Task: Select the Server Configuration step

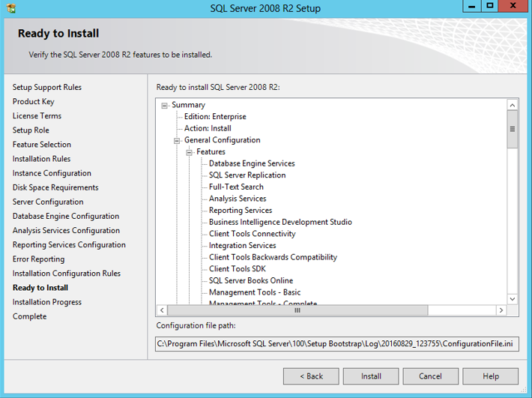Action: tap(48, 202)
